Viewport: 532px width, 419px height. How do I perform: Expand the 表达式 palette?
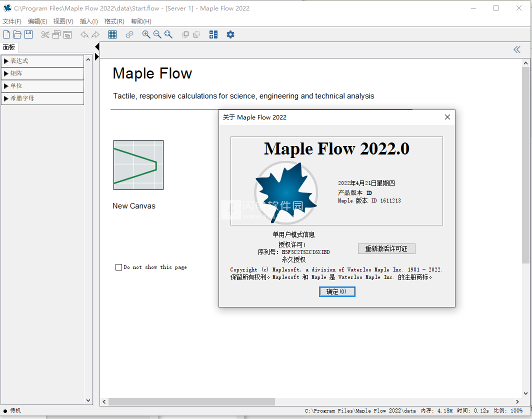(x=42, y=61)
